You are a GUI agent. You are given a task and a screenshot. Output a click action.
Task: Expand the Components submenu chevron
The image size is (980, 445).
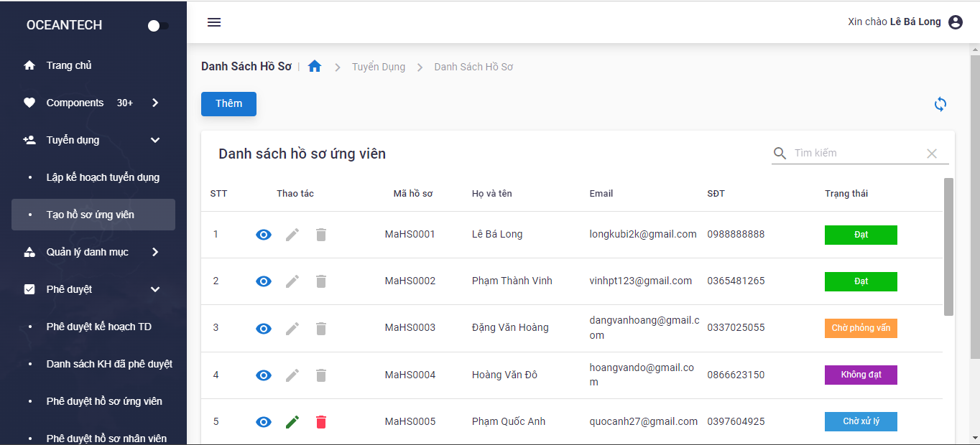[155, 103]
